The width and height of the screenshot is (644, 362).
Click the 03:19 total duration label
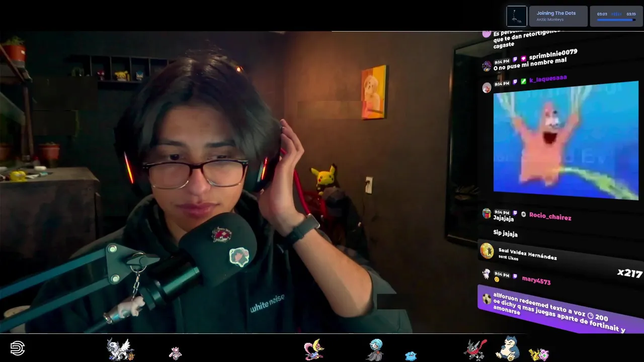pyautogui.click(x=631, y=14)
